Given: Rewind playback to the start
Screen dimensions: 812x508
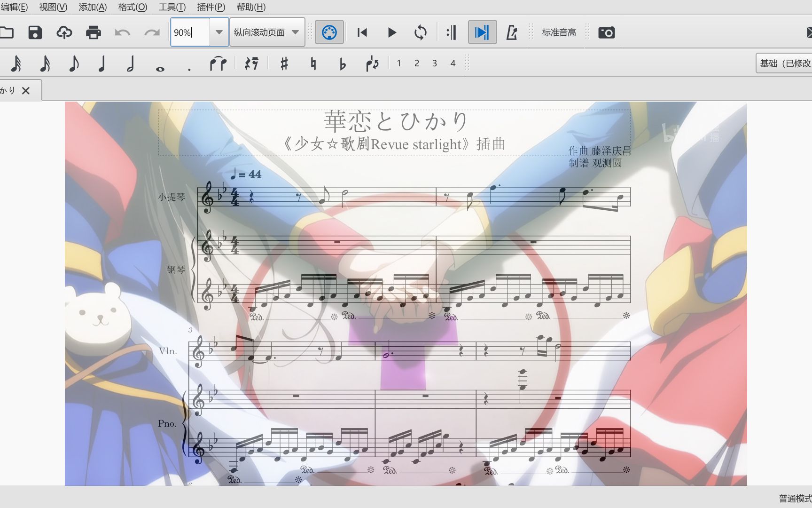Looking at the screenshot, I should coord(362,32).
